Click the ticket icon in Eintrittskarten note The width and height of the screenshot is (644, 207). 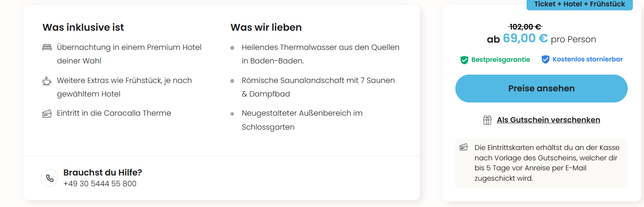tap(464, 147)
